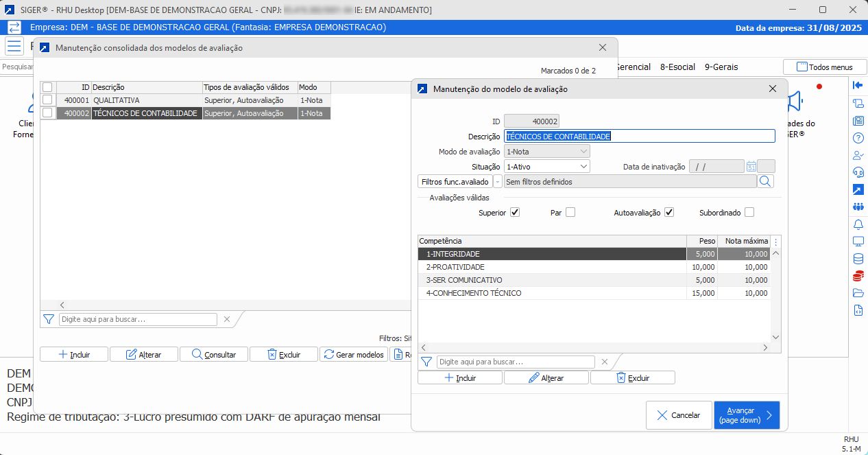Click the switch company arrows icon
Screen dimensions: 868x455
14,27
